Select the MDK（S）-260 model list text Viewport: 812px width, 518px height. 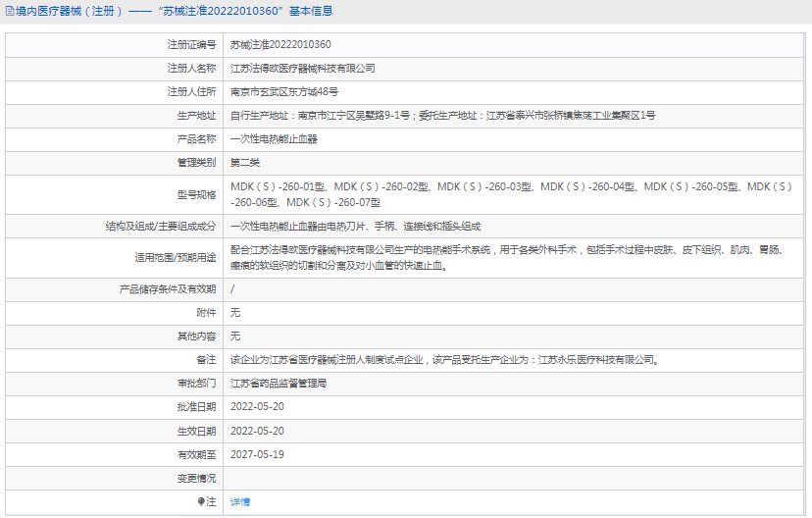point(512,194)
